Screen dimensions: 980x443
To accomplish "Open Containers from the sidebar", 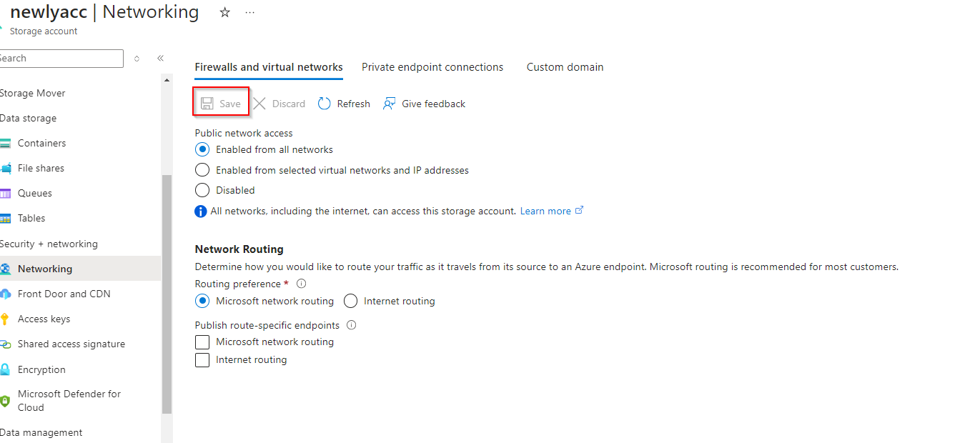I will point(41,143).
